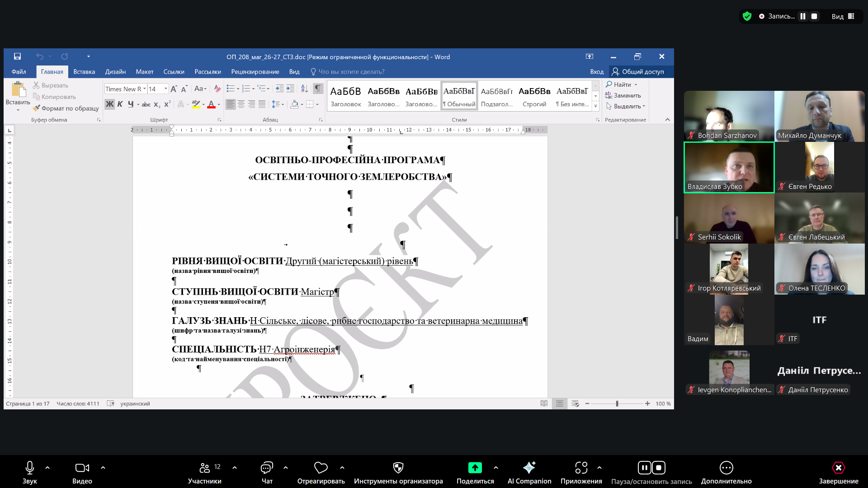The width and height of the screenshot is (868, 488).
Task: Click Zoom's AI Companion icon
Action: [x=529, y=468]
